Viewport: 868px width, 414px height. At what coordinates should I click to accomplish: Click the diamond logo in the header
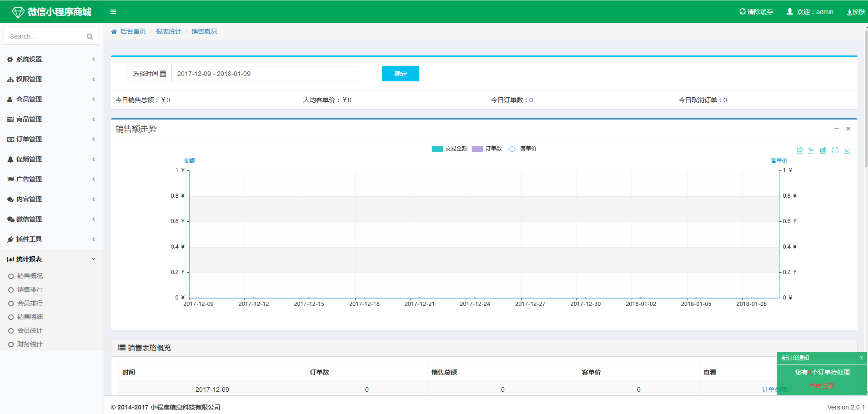(18, 12)
